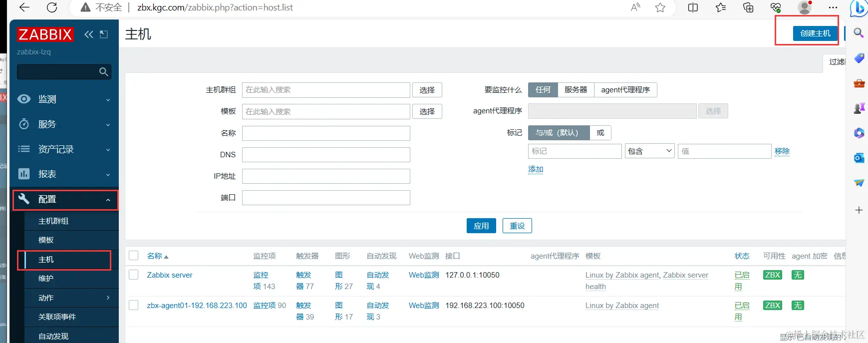Screen dimensions: 868x343
Task: Open the Bing chat sidebar icon
Action: [x=859, y=7]
